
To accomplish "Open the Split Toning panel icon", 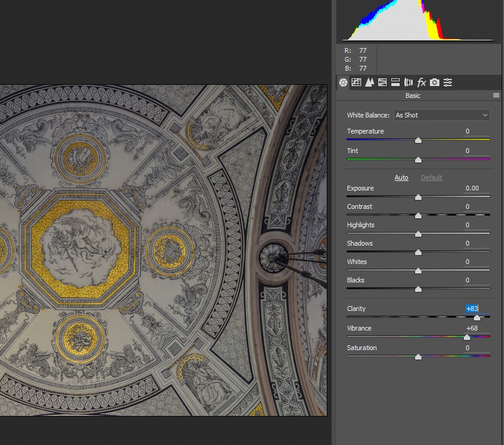I will pos(395,82).
